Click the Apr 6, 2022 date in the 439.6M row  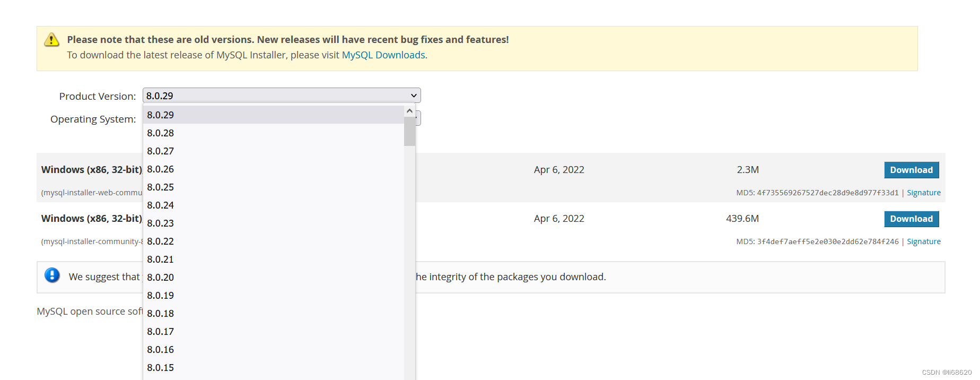click(x=559, y=219)
